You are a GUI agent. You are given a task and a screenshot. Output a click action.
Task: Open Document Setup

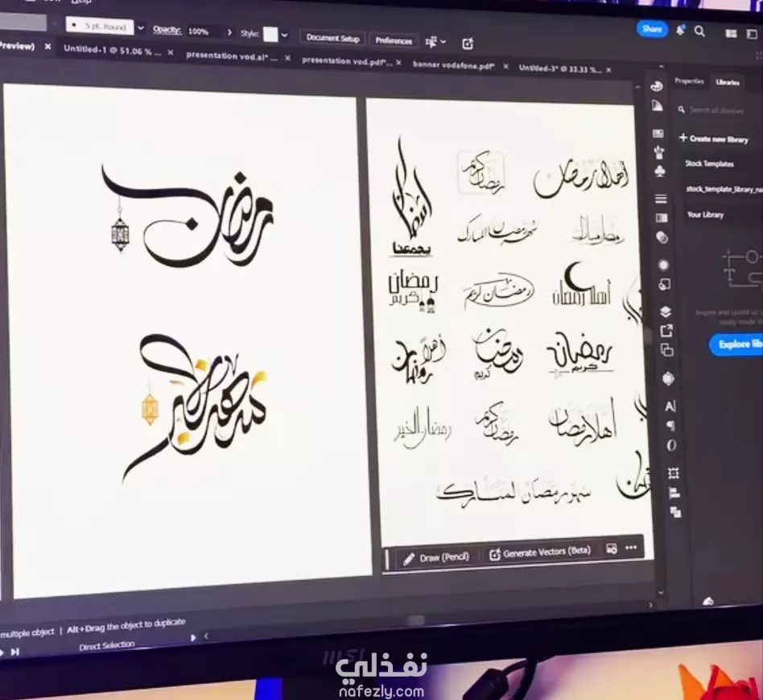tap(333, 38)
